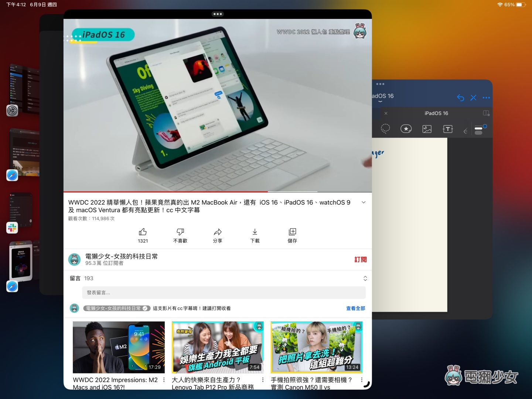
Task: Open options menu for WWDC 2022 Impressions video
Action: pos(164,380)
